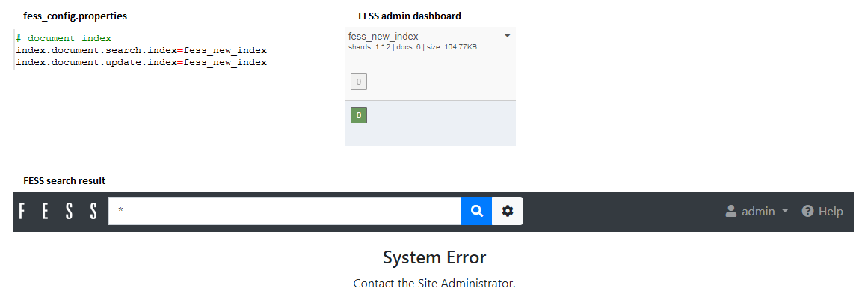Viewport: 868px width, 300px height.
Task: Expand the fess_new_index dropdown arrow
Action: pyautogui.click(x=508, y=35)
